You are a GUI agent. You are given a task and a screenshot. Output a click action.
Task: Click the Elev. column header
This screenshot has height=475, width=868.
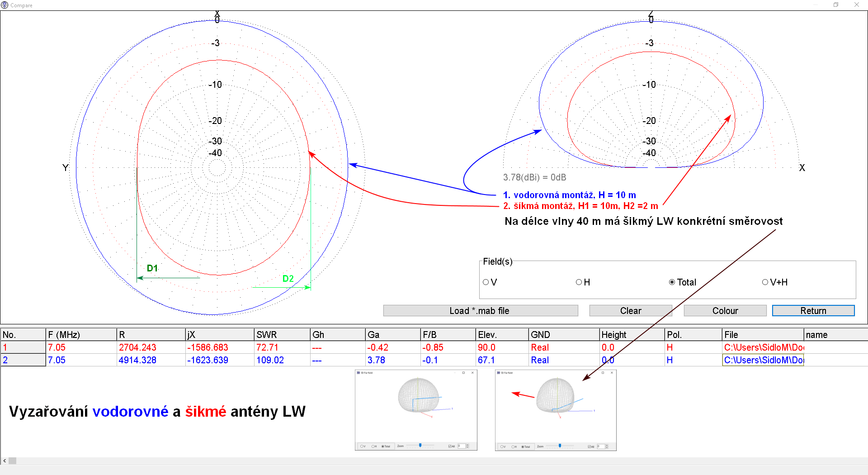tap(501, 335)
